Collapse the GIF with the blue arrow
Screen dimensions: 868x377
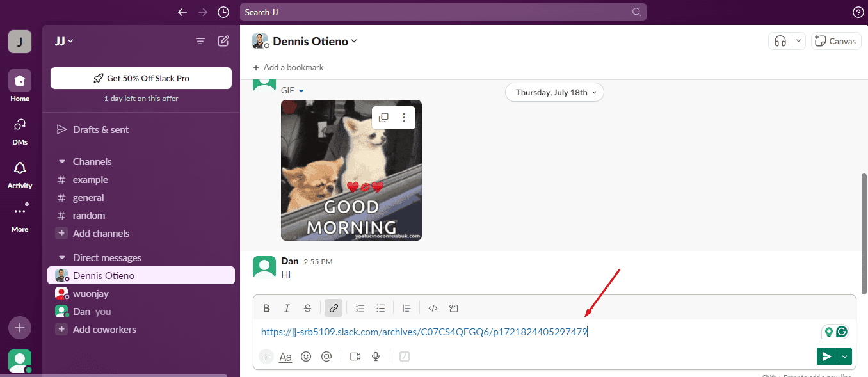301,91
